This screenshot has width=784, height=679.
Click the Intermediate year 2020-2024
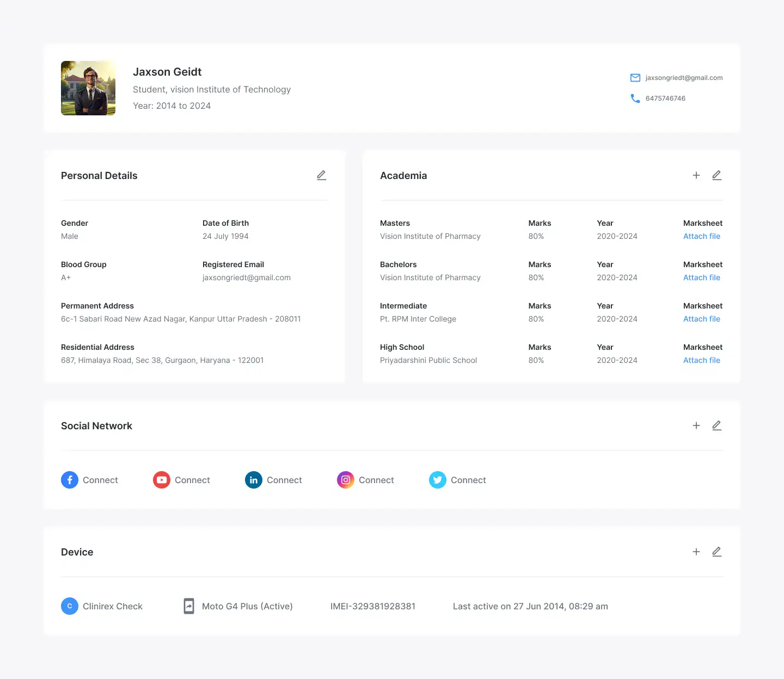[617, 319]
